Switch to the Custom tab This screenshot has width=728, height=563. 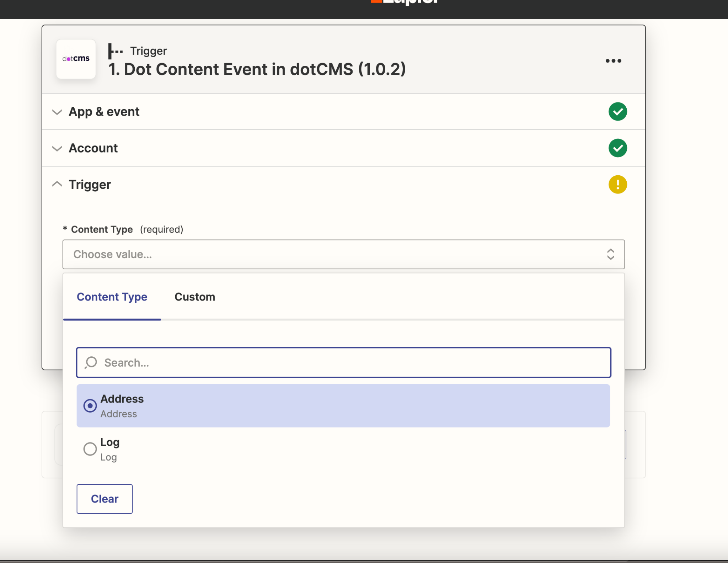point(195,297)
